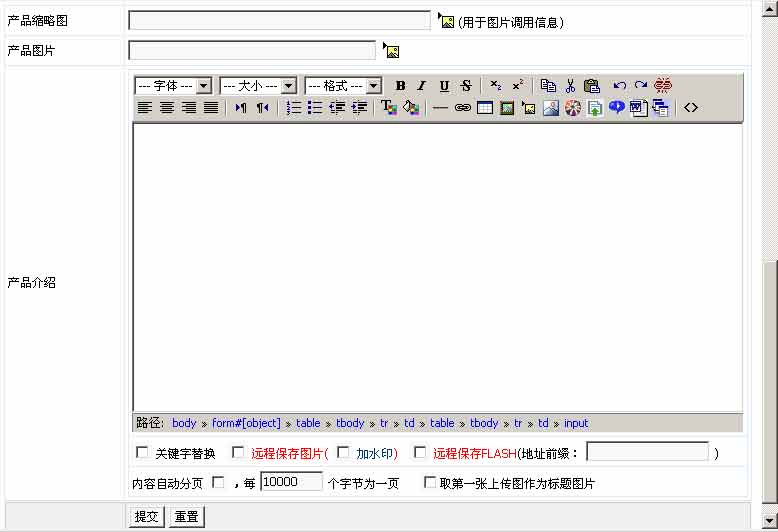Click the Word document icon
The height and width of the screenshot is (532, 778).
tap(639, 108)
